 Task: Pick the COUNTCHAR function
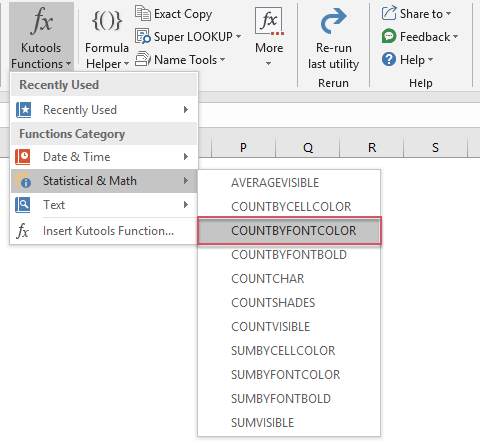(289, 279)
